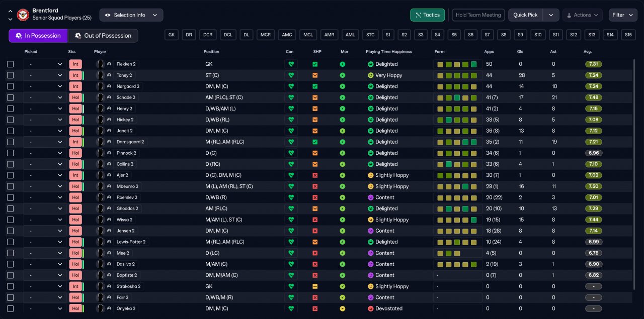The image size is (644, 319).
Task: Click Flekken's green heart condition icon
Action: 291,64
